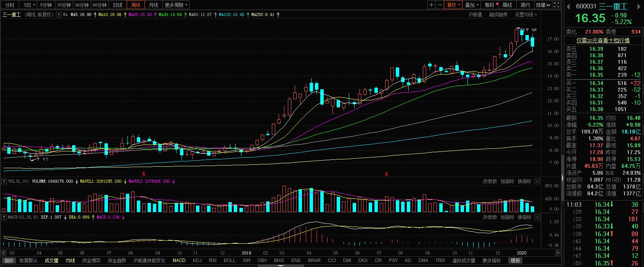Click 加指标 in MACD panel

click(507, 217)
